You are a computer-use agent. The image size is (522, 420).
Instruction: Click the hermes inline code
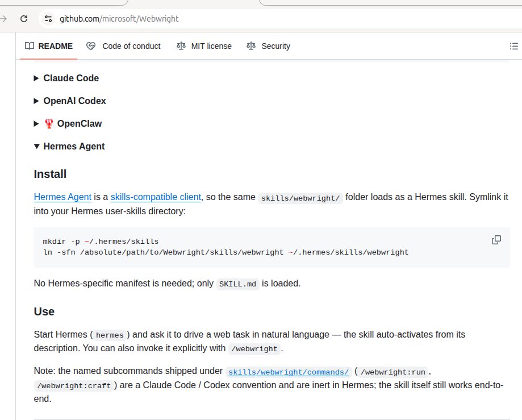[110, 335]
